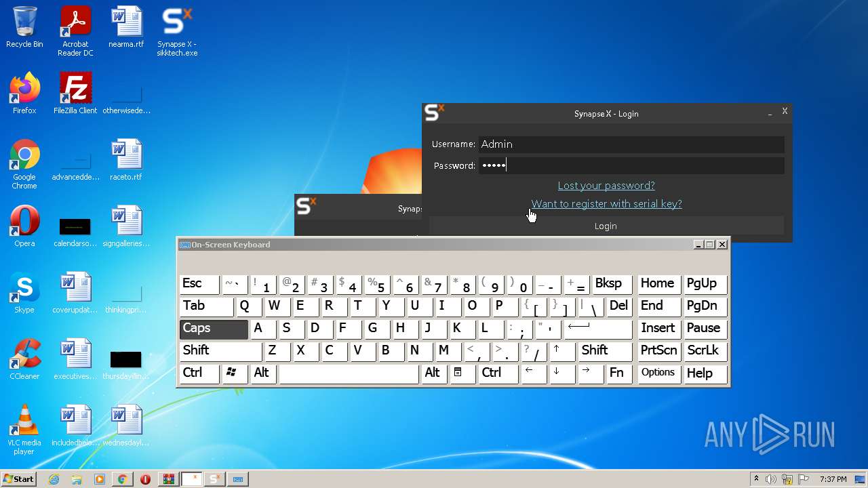
Task: Open the Recycle Bin desktop icon
Action: (x=24, y=28)
